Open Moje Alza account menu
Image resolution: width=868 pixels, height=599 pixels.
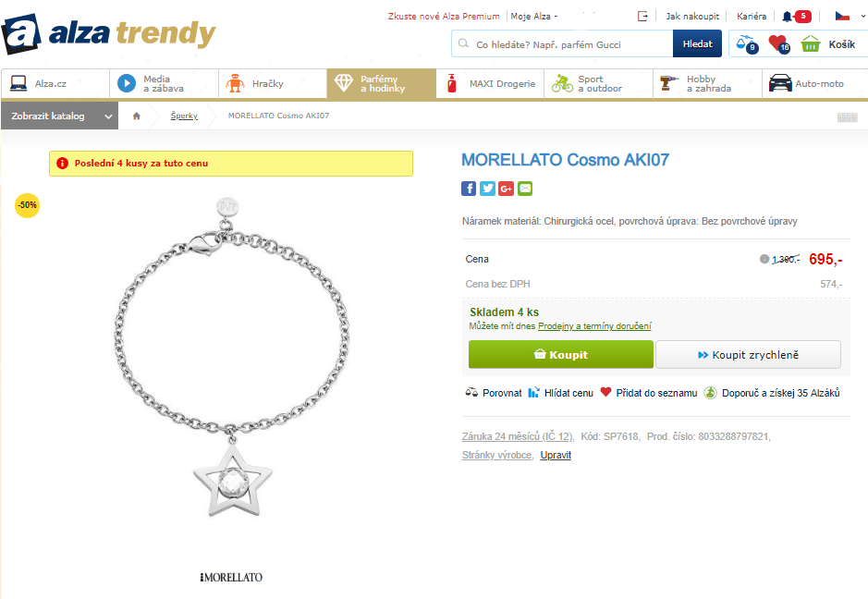(534, 16)
